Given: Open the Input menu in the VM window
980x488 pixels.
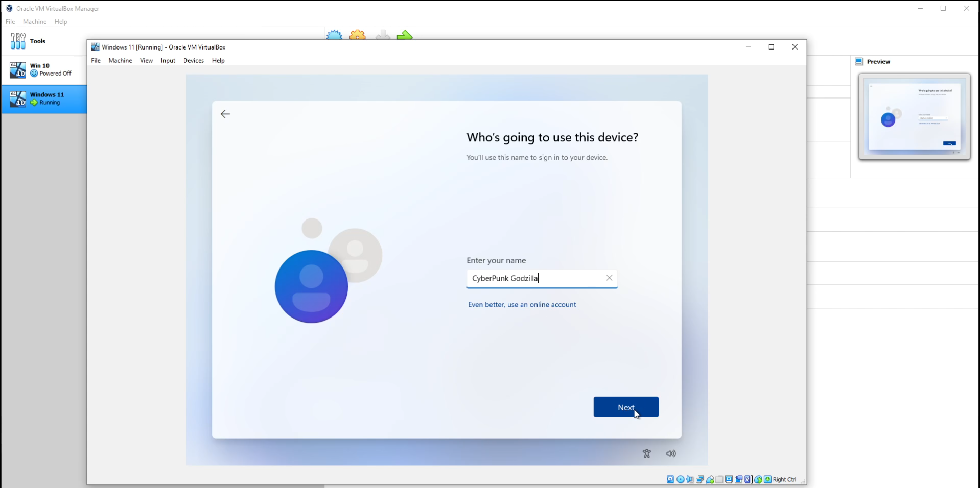Looking at the screenshot, I should coord(168,60).
